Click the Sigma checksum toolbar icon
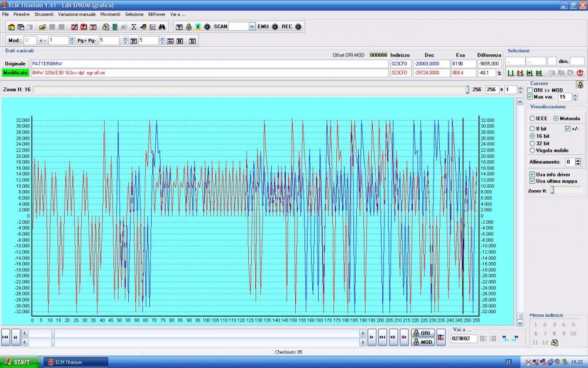Screen dimensions: 588x368 133,27
